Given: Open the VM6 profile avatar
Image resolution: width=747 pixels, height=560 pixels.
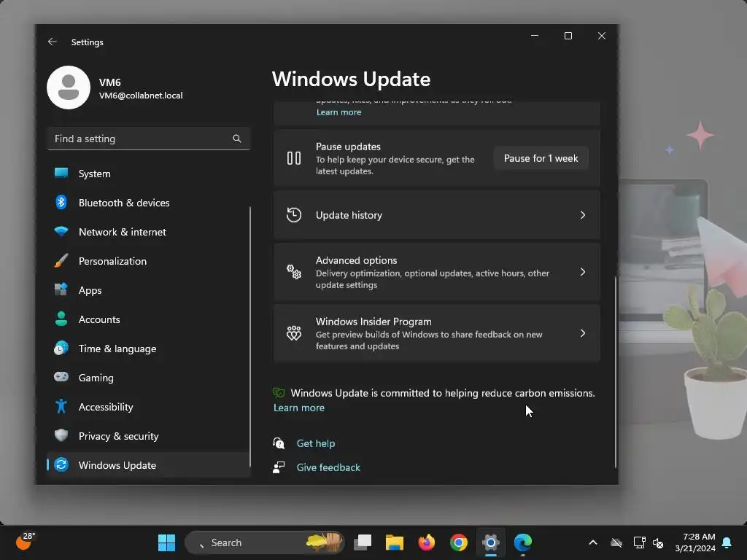Looking at the screenshot, I should [69, 87].
